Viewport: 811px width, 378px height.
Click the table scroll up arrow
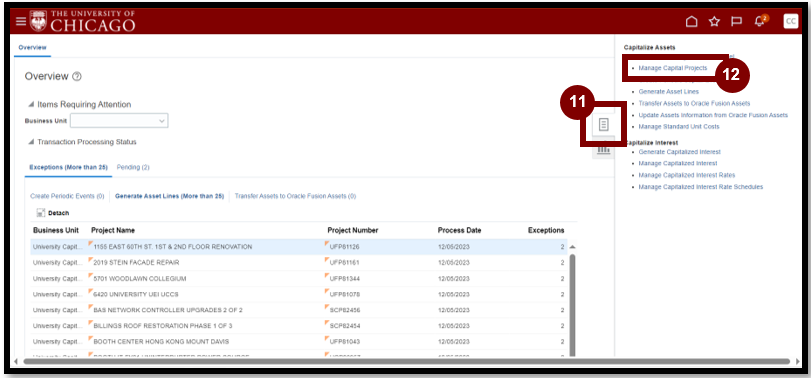573,247
